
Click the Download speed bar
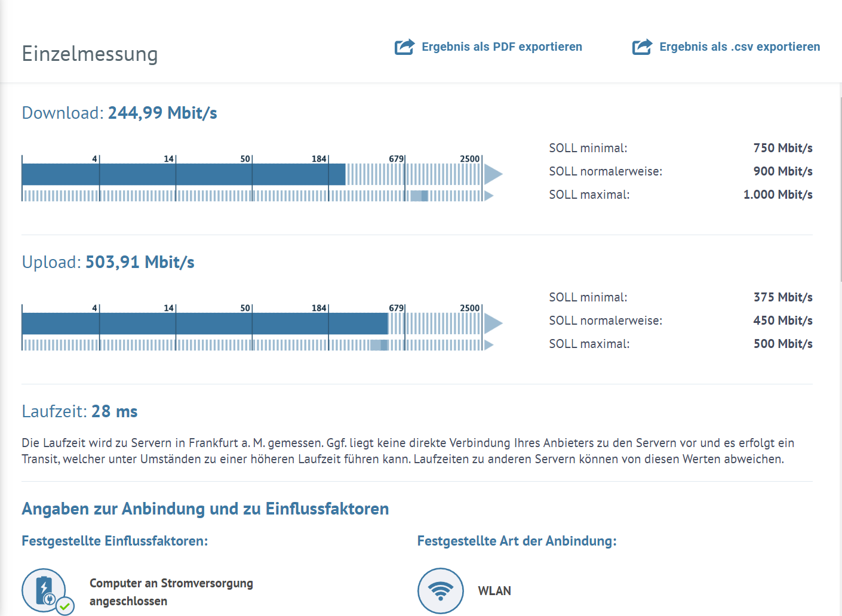tap(183, 174)
